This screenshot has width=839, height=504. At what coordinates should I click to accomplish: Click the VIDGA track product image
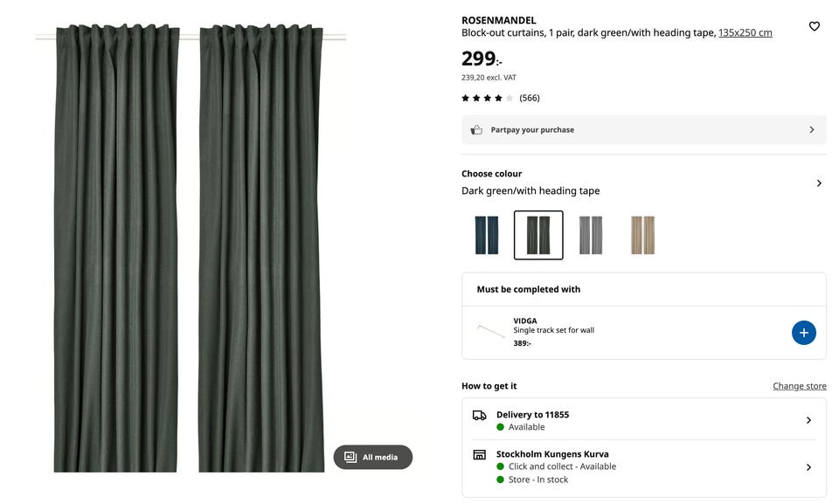491,331
